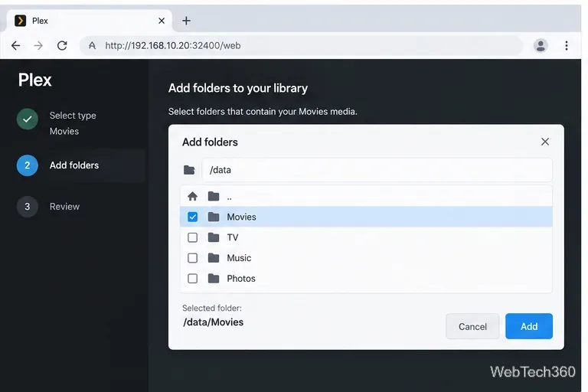Go forward with the browser forward arrow
The height and width of the screenshot is (392, 588).
pyautogui.click(x=38, y=46)
